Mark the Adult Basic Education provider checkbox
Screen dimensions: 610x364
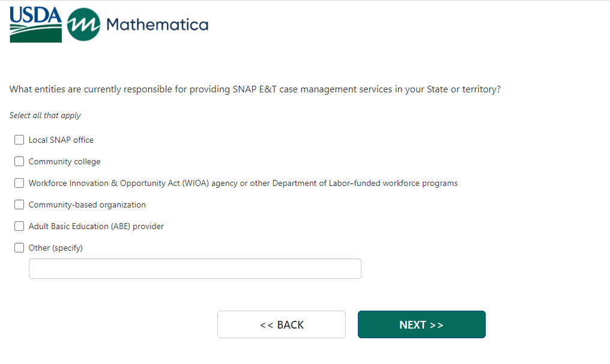tap(19, 226)
